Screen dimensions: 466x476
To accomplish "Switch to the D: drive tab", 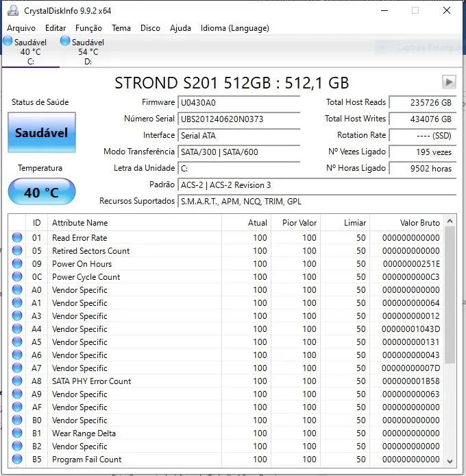I will 88,51.
